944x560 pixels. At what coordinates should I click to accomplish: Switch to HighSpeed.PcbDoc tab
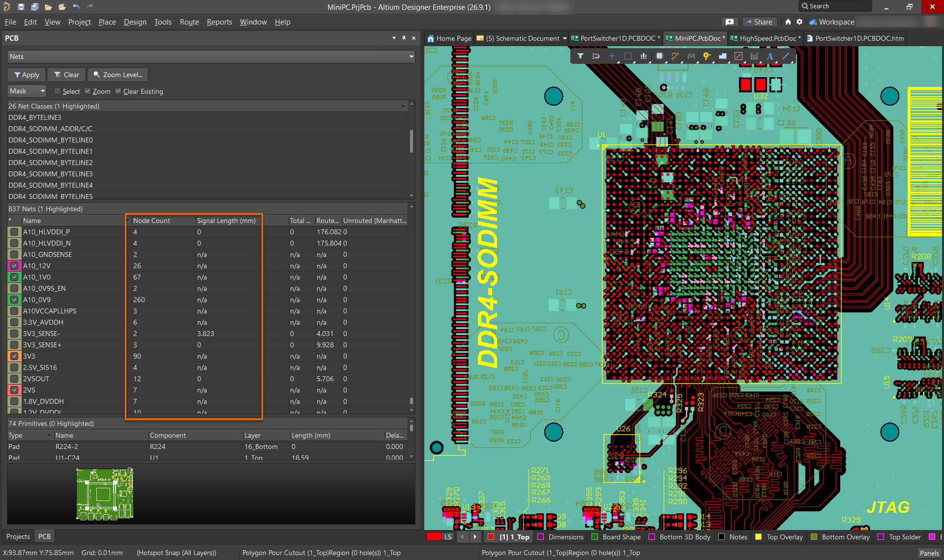point(765,38)
